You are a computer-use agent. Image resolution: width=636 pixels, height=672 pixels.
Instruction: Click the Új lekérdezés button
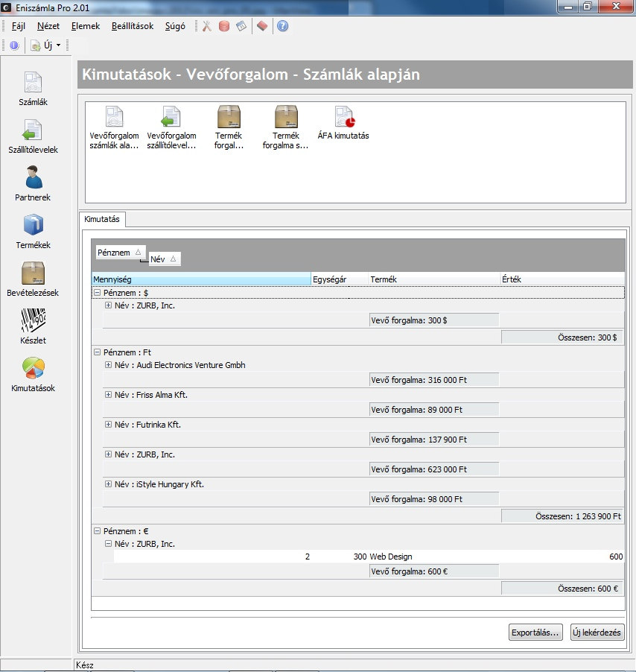[597, 633]
